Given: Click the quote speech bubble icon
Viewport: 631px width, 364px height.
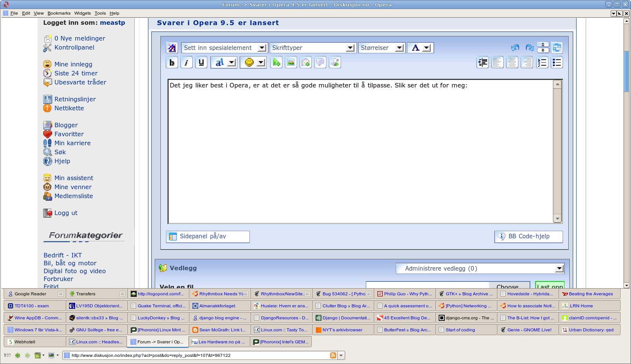Looking at the screenshot, I should (x=320, y=62).
